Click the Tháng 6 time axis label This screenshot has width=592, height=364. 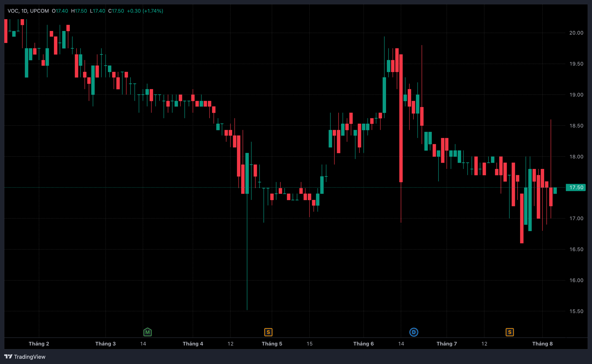click(364, 343)
